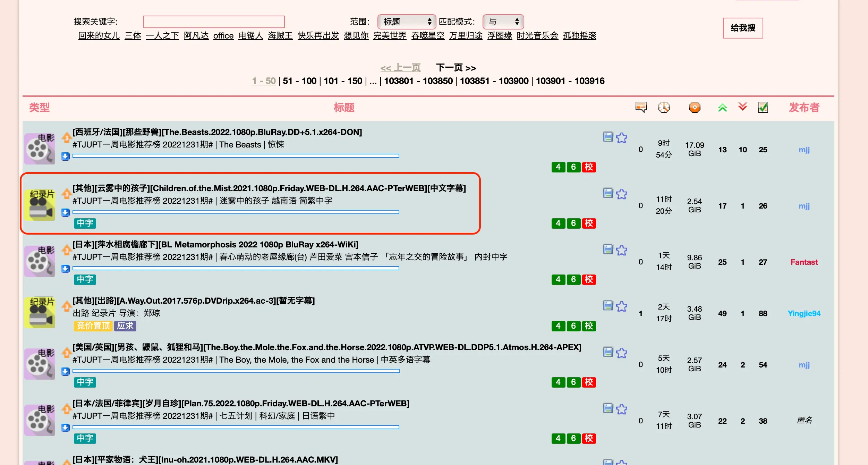868x465 pixels.
Task: Sort by leechers red down-arrows icon
Action: click(x=742, y=107)
